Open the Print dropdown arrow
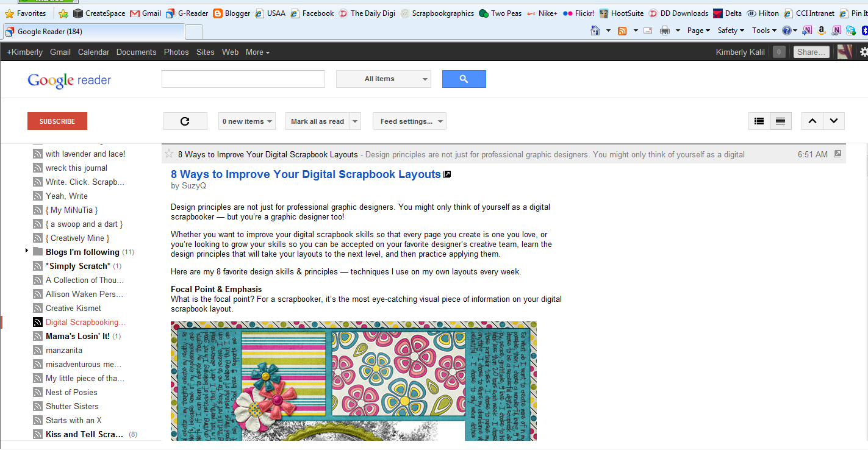The width and height of the screenshot is (868, 450). [x=678, y=30]
